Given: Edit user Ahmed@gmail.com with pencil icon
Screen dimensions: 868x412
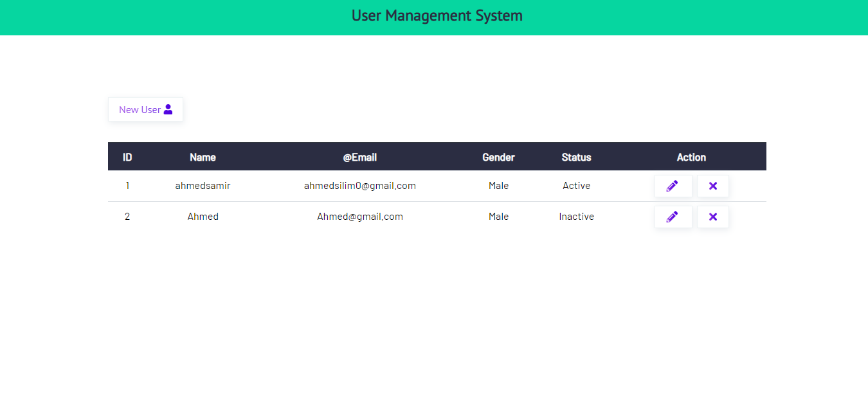Looking at the screenshot, I should 673,217.
